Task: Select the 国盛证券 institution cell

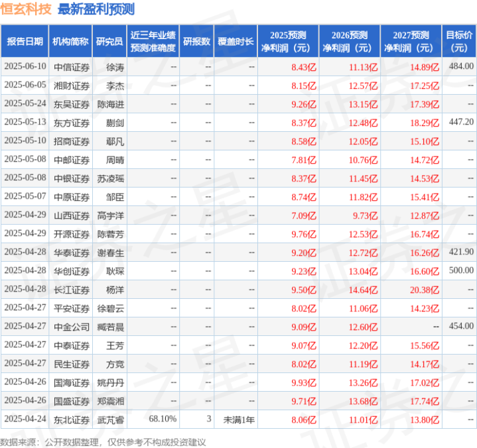Action: [x=72, y=402]
